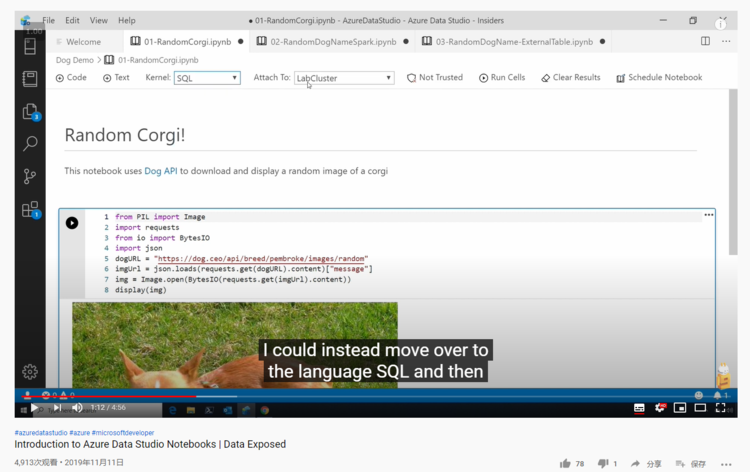Switch to 03-RandomDogName-ExternalTable.ipynb tab
The height and width of the screenshot is (472, 750).
click(513, 42)
